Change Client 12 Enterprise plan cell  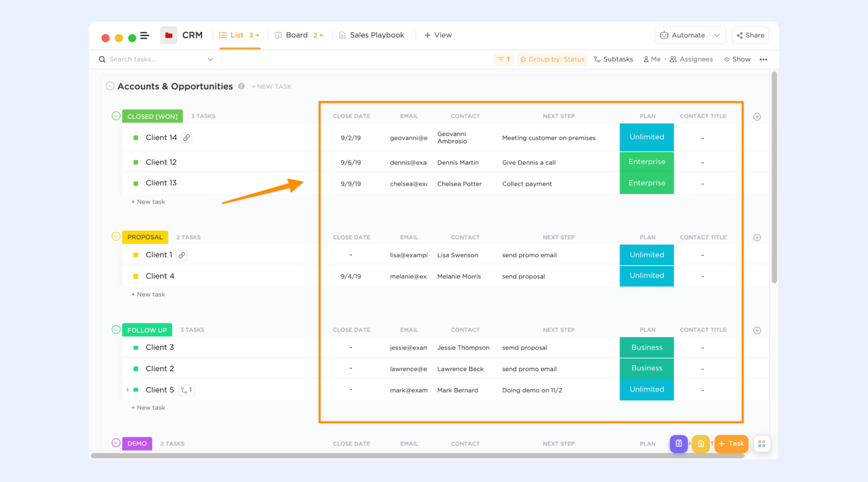coord(647,162)
